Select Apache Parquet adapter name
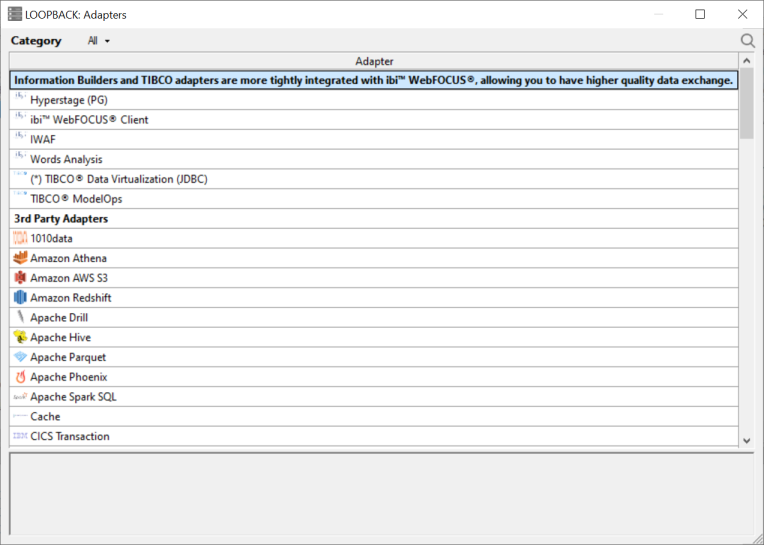Viewport: 764px width, 545px height. pos(68,357)
